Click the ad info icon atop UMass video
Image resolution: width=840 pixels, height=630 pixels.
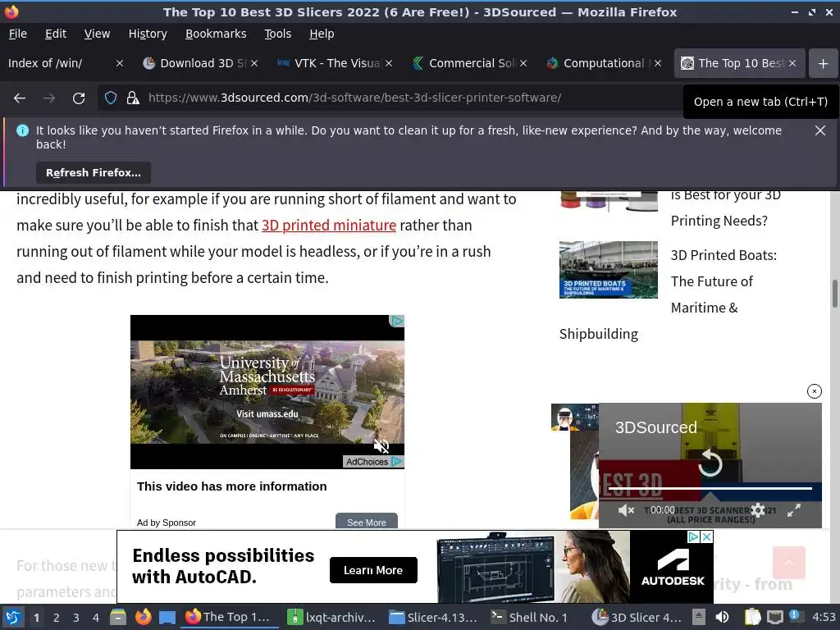397,321
